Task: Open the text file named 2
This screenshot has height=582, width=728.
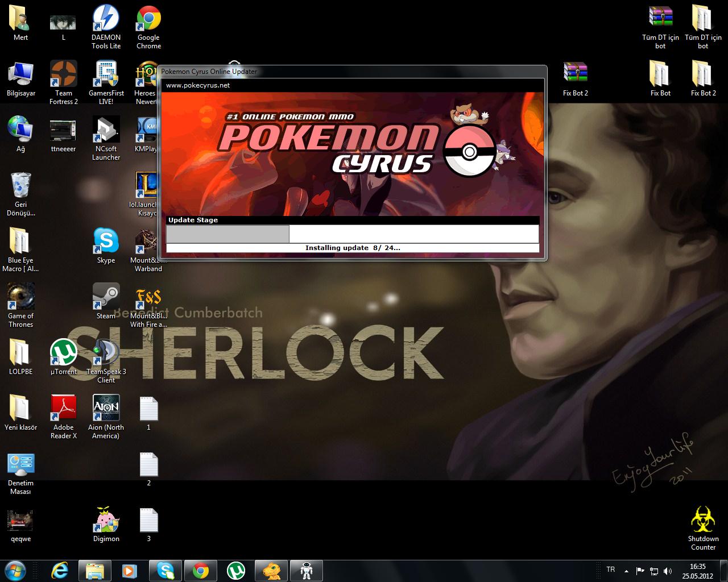Action: coord(148,469)
